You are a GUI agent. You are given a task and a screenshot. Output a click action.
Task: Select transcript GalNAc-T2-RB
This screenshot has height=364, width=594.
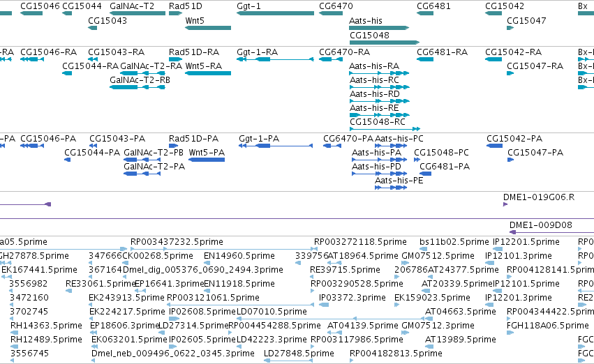point(140,79)
